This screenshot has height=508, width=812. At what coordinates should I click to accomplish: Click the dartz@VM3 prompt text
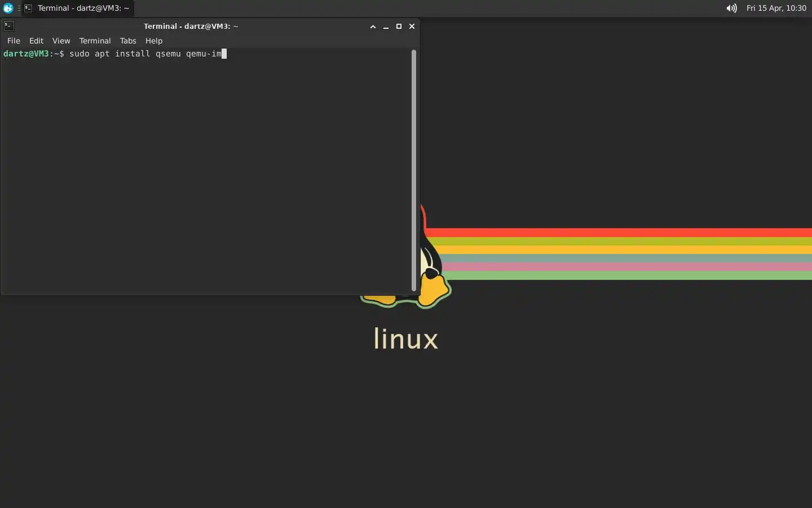(x=26, y=54)
